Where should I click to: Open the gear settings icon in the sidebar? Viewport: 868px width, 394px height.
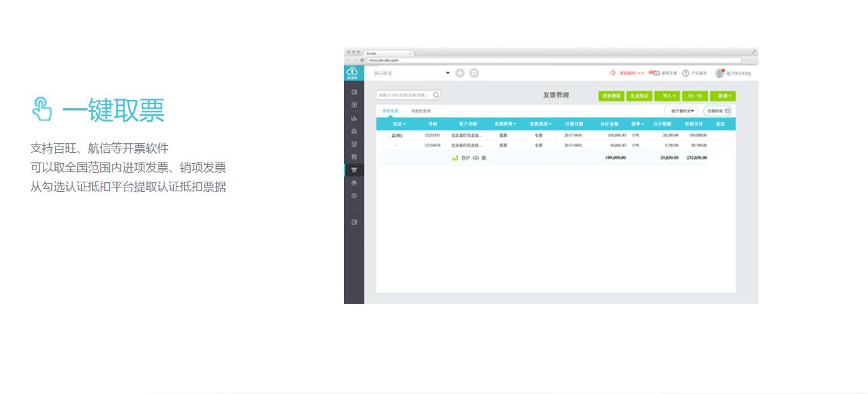354,196
